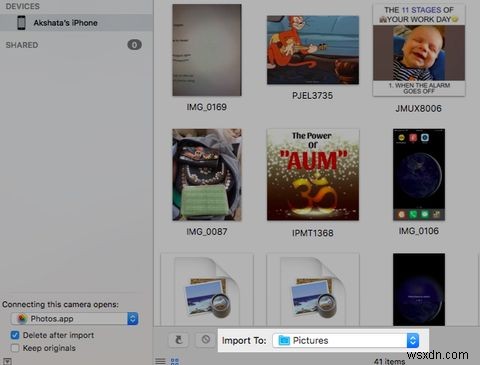Click the IMG_0087 file name

(x=207, y=232)
